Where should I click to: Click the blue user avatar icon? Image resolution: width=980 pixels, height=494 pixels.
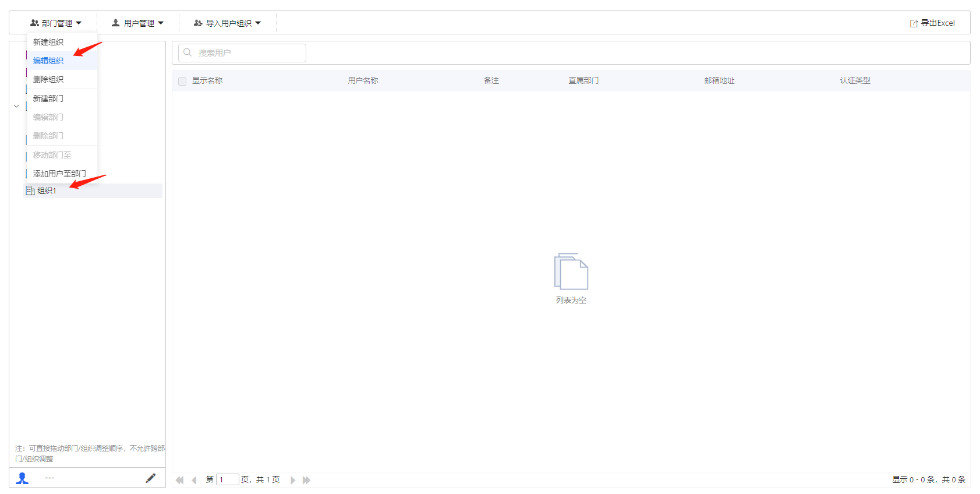pos(22,478)
